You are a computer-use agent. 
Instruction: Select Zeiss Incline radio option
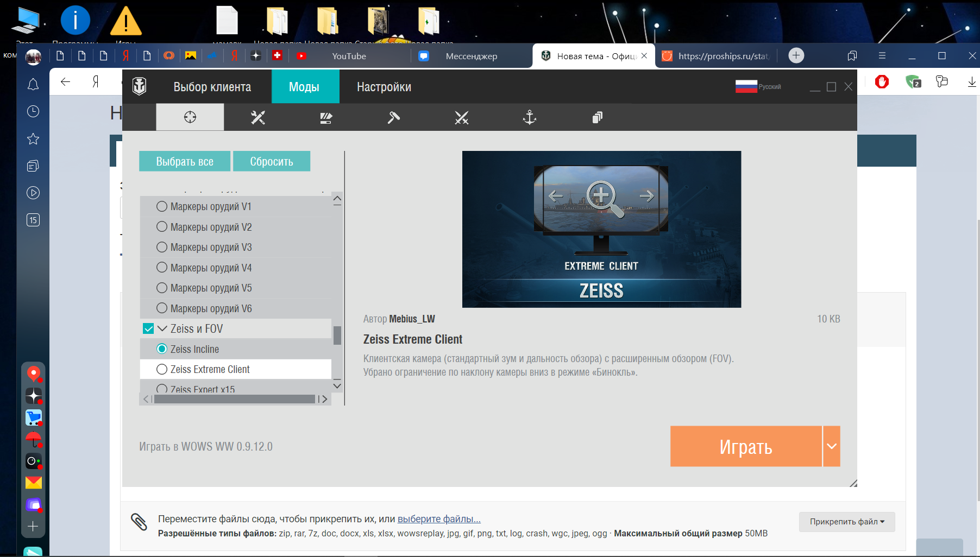162,349
